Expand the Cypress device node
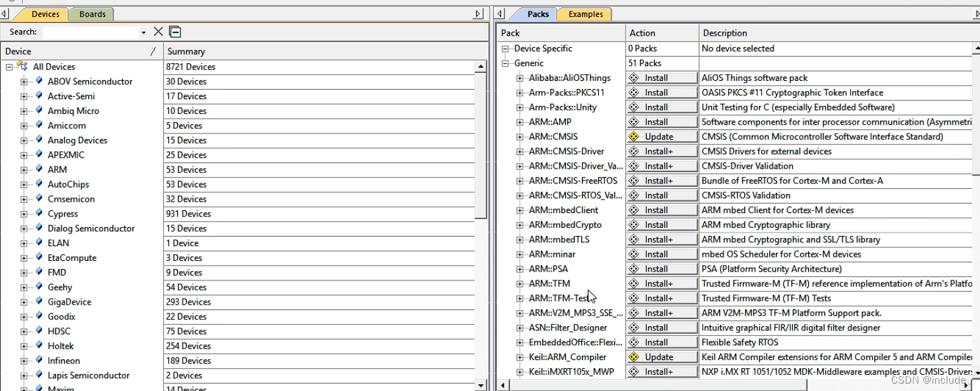The height and width of the screenshot is (391, 980). pos(24,214)
